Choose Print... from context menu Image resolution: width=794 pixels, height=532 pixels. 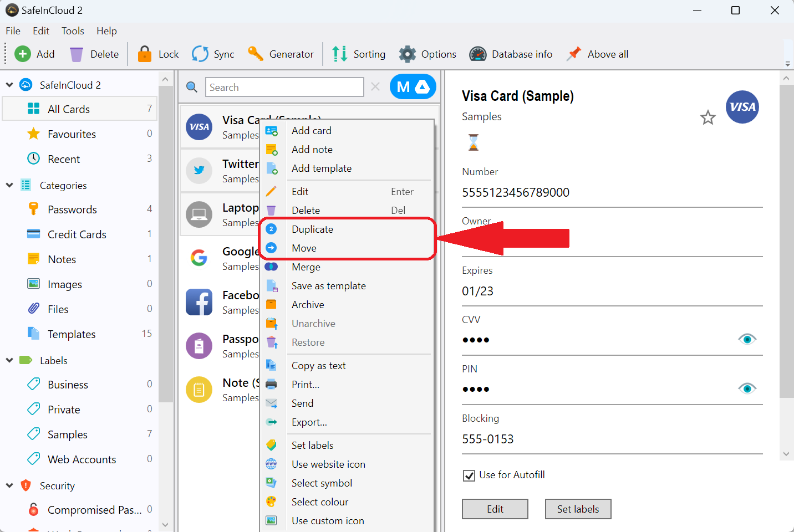[347, 385]
